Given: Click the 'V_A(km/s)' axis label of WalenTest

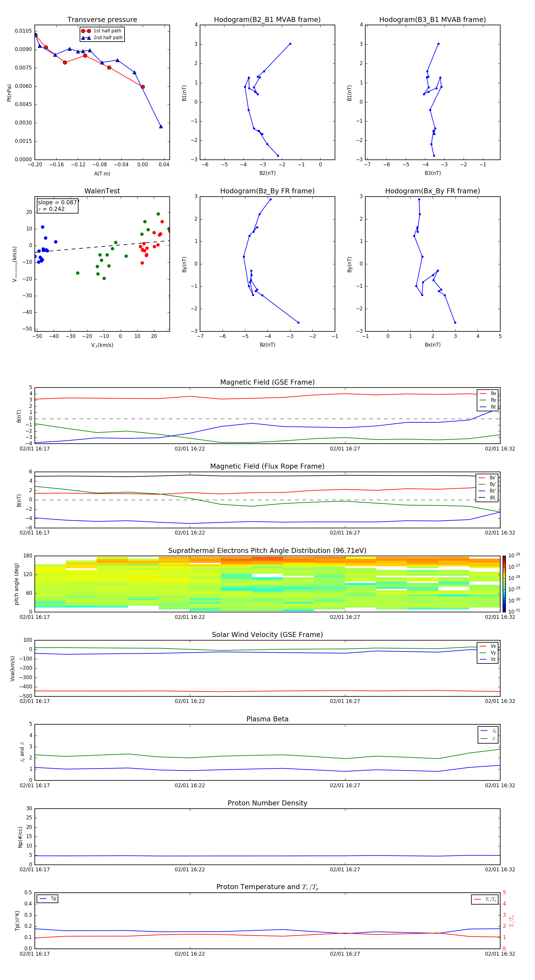Looking at the screenshot, I should (102, 345).
